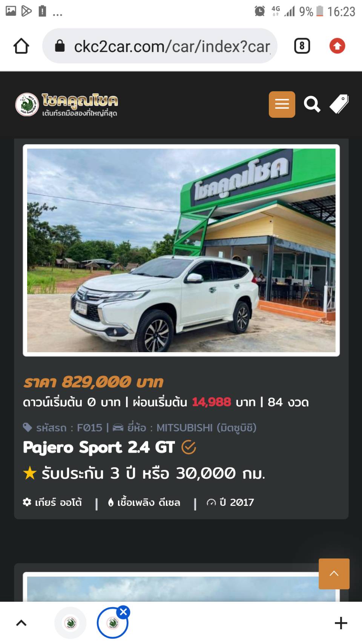Select the currently active tab thumbnail
This screenshot has width=362, height=644.
(x=112, y=623)
